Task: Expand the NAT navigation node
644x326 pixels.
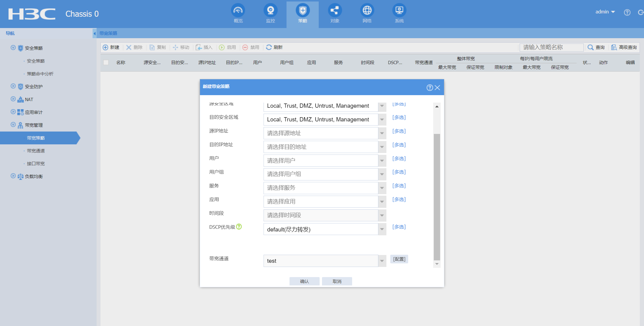Action: click(x=13, y=99)
